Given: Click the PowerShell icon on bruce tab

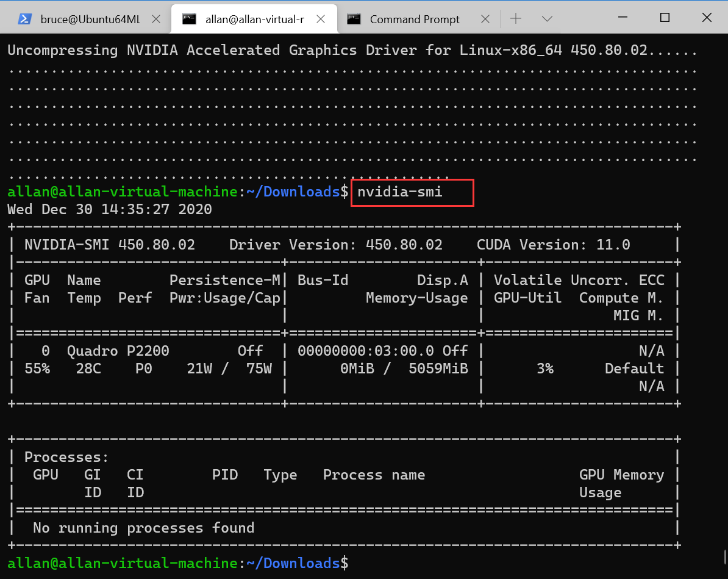Looking at the screenshot, I should pyautogui.click(x=24, y=19).
